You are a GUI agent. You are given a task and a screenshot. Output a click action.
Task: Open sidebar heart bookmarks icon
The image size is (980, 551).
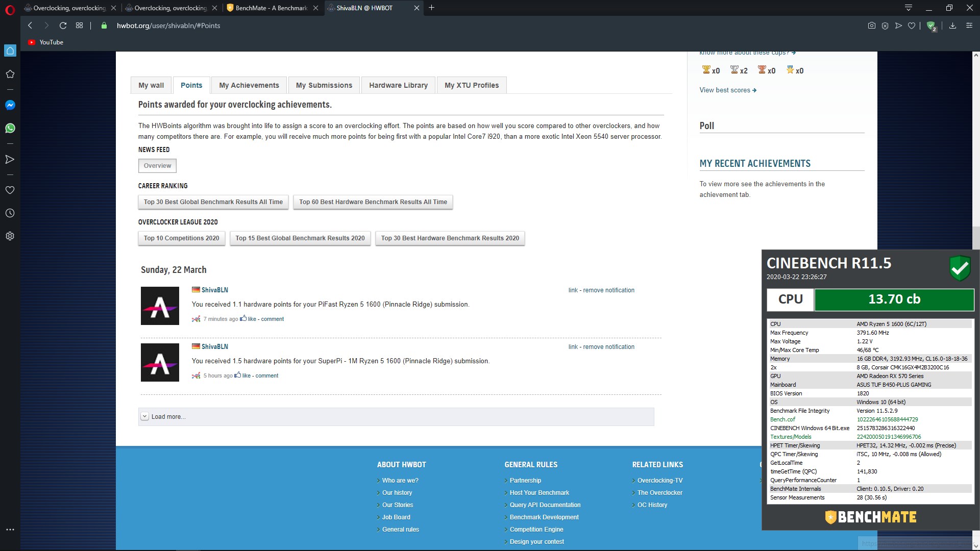(10, 190)
